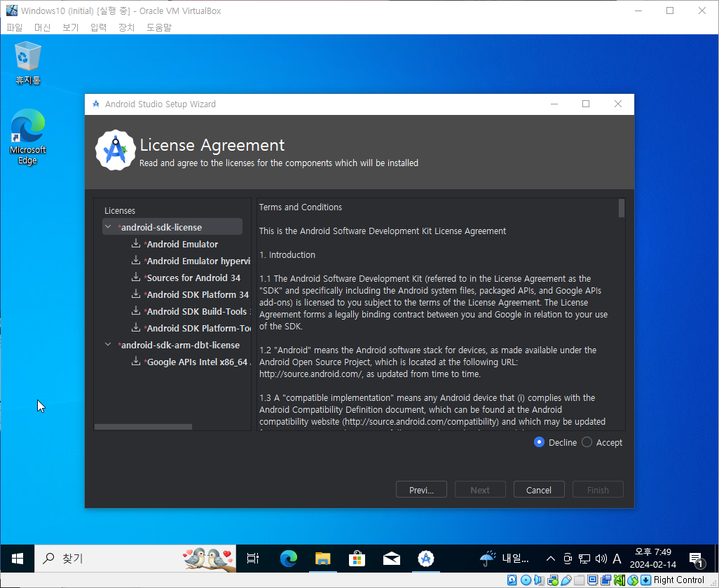719x588 pixels.
Task: Open File Explorer from the taskbar
Action: click(x=323, y=558)
